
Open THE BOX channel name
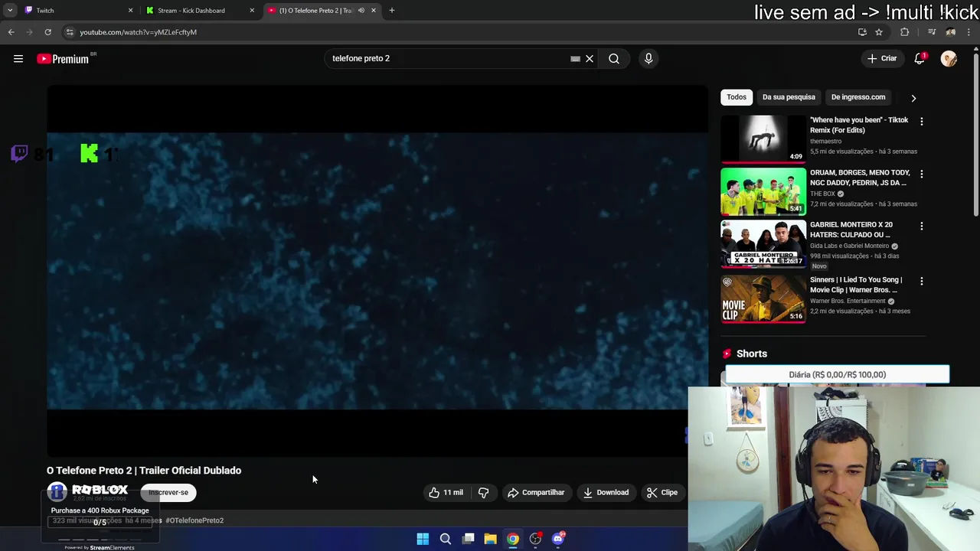click(822, 194)
